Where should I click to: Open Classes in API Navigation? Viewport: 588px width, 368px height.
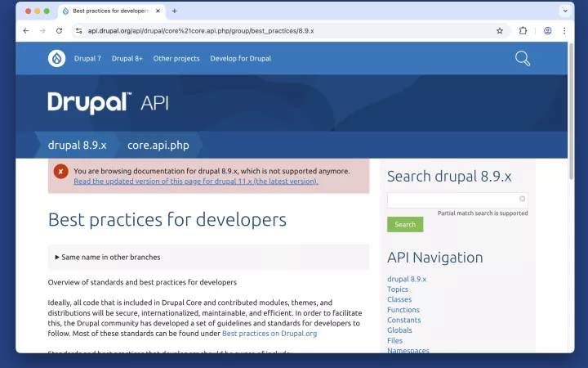click(399, 299)
